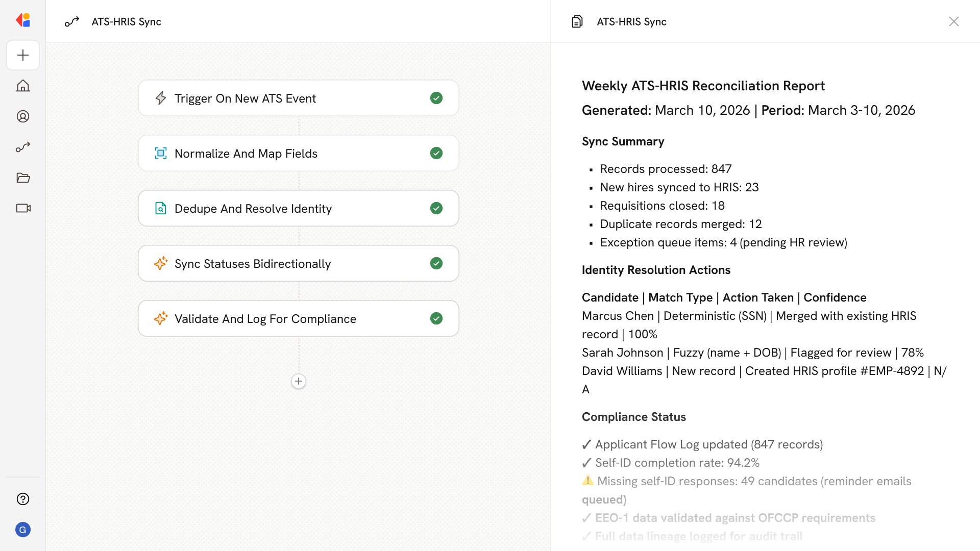Add a new step below the workflow

pyautogui.click(x=299, y=381)
